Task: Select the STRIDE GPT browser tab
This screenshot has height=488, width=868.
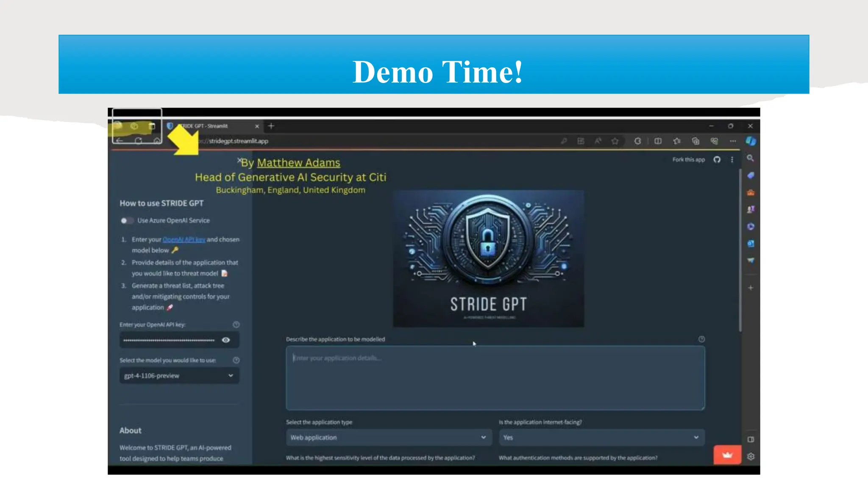Action: coord(213,126)
